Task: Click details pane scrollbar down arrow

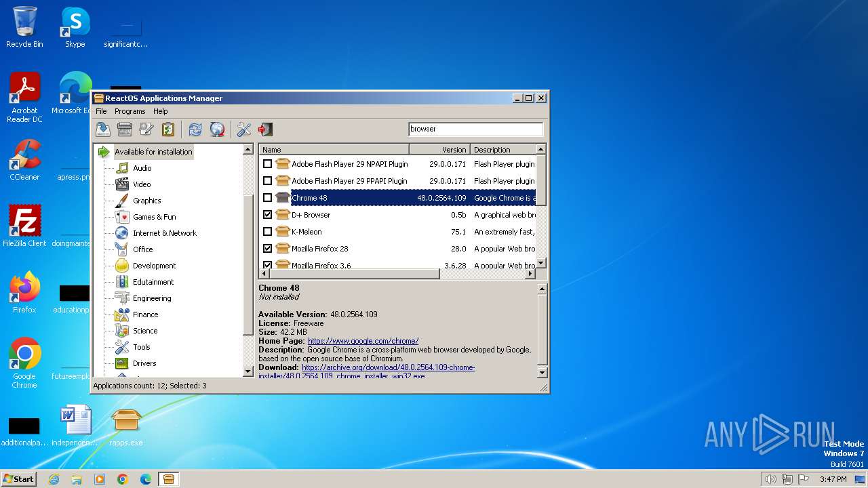Action: pyautogui.click(x=542, y=372)
